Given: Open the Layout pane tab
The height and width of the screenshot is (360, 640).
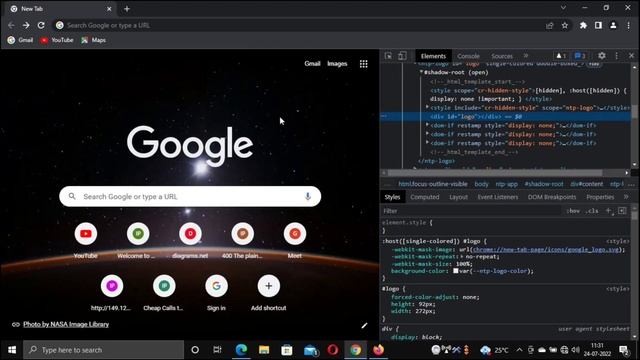Looking at the screenshot, I should pos(458,197).
